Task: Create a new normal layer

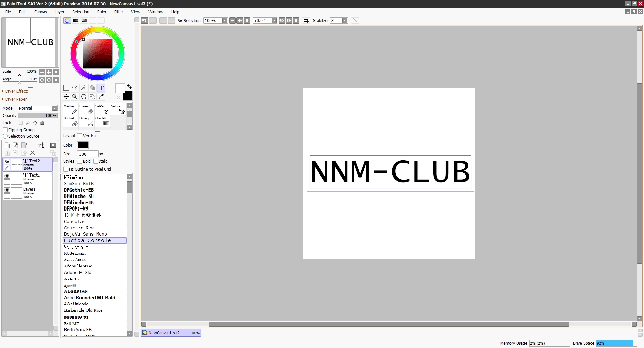Action: (x=7, y=145)
